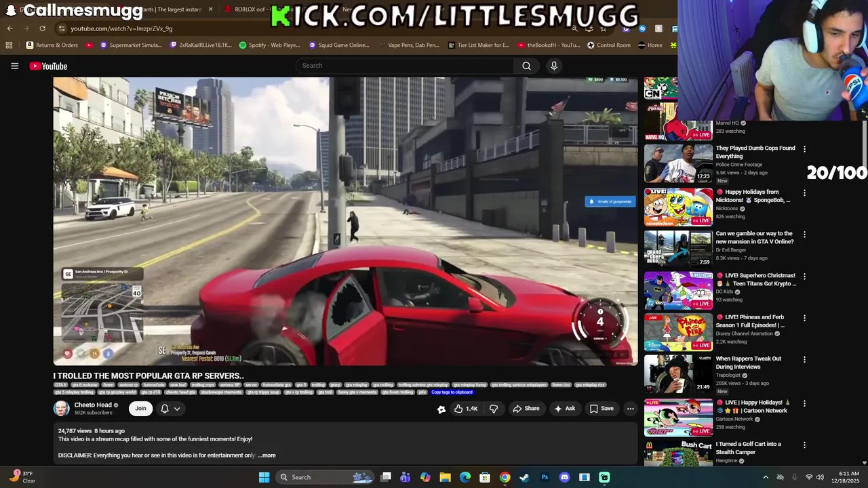The width and height of the screenshot is (868, 488).
Task: Toggle the notification bell for Cheeto Head
Action: 164,409
